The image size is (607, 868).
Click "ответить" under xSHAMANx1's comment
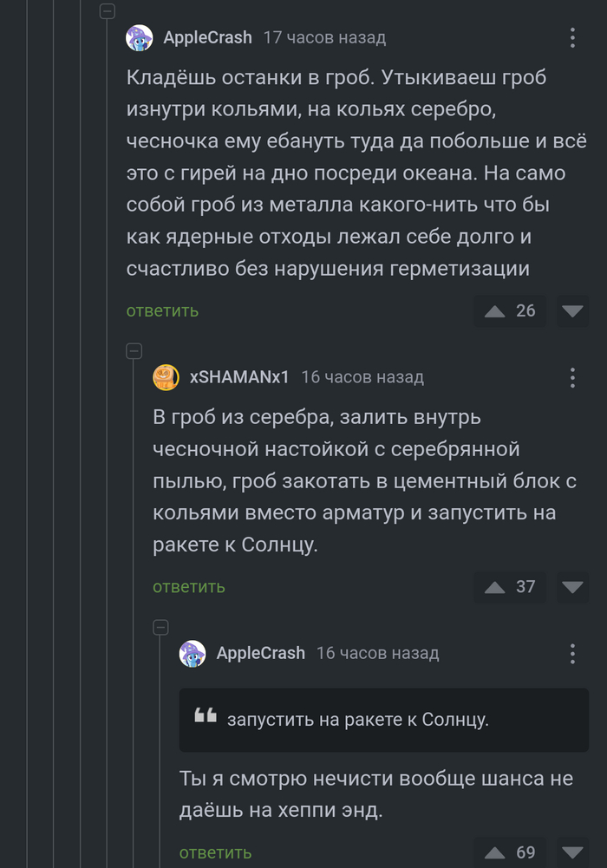point(188,587)
